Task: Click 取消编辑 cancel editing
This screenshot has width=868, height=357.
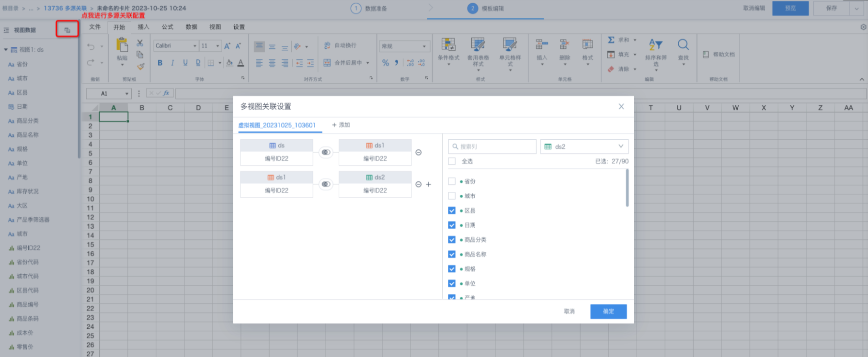Action: tap(754, 8)
